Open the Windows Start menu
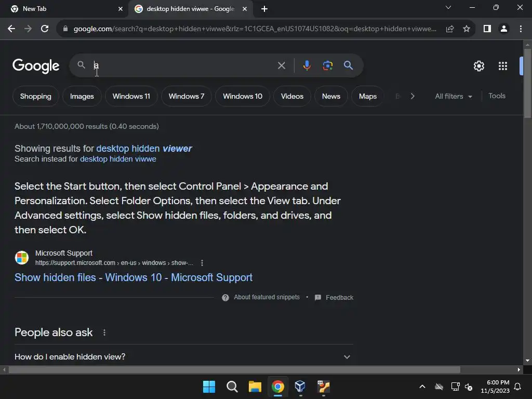Viewport: 532px width, 399px height. click(209, 387)
